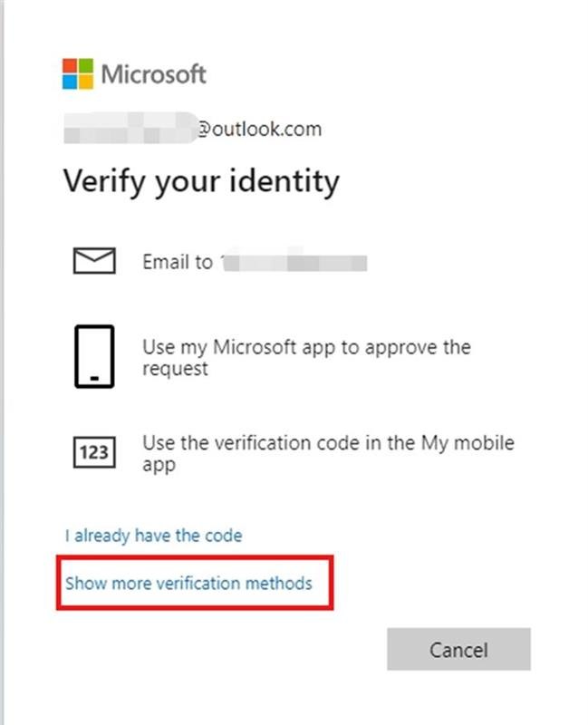This screenshot has width=588, height=725.
Task: Click the masked outlook.com account email
Action: (195, 128)
